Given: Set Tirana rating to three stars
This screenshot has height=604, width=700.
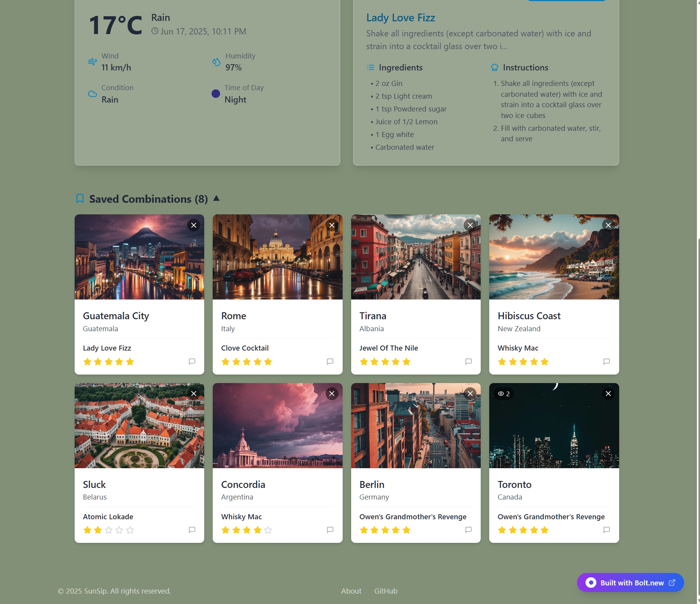Looking at the screenshot, I should click(x=385, y=362).
